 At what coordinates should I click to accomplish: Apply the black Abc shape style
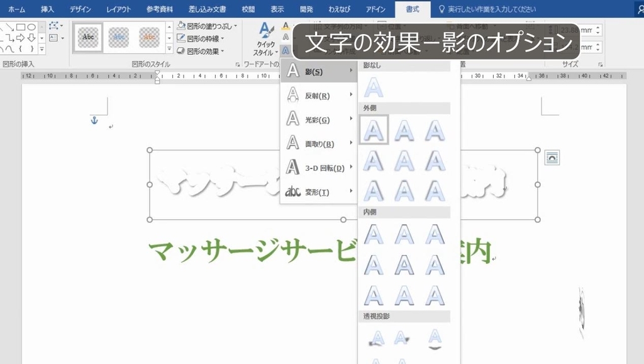coord(88,37)
